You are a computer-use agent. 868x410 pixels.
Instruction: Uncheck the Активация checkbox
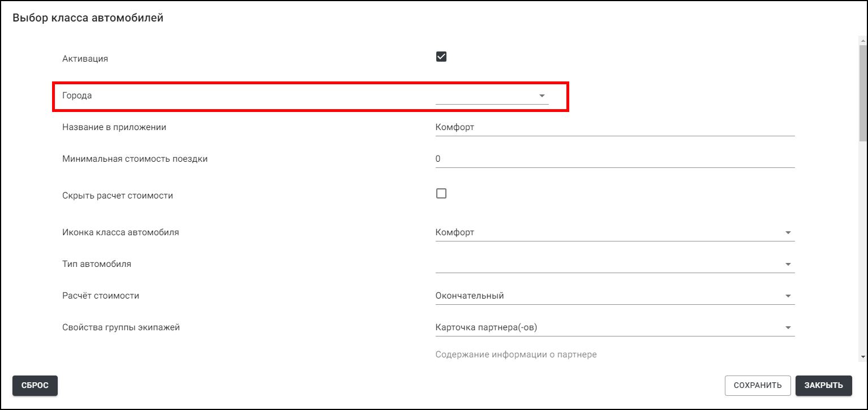pos(441,57)
